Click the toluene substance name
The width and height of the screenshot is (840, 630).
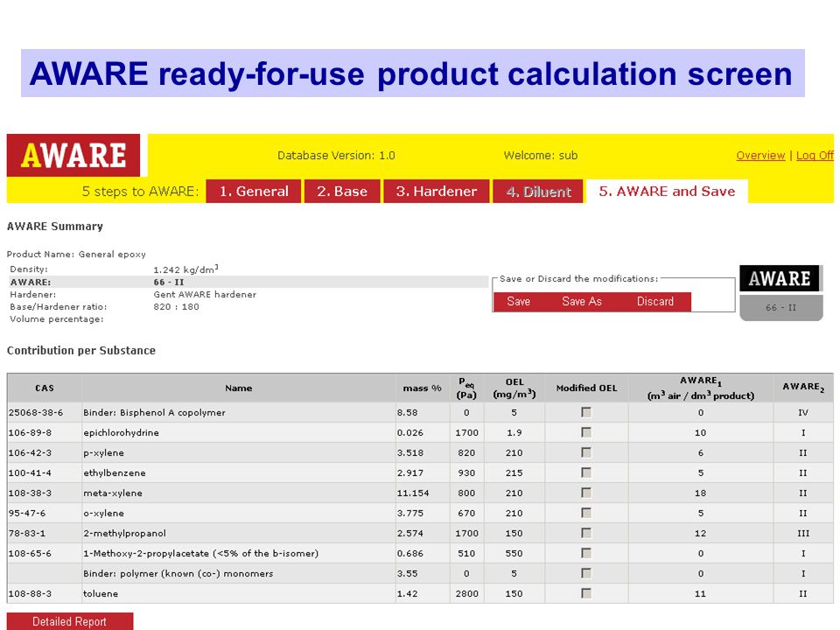pyautogui.click(x=100, y=593)
